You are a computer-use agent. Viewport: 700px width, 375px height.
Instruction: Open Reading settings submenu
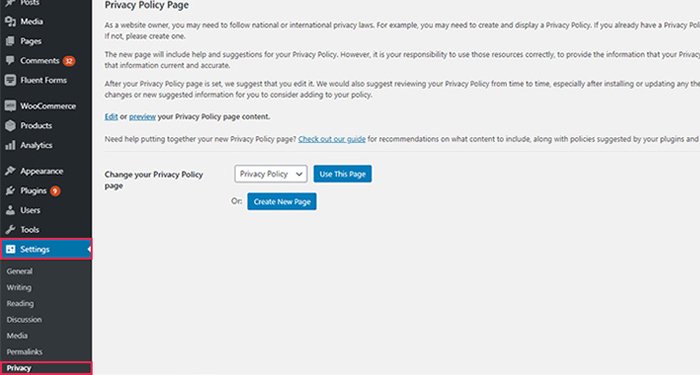tap(20, 303)
